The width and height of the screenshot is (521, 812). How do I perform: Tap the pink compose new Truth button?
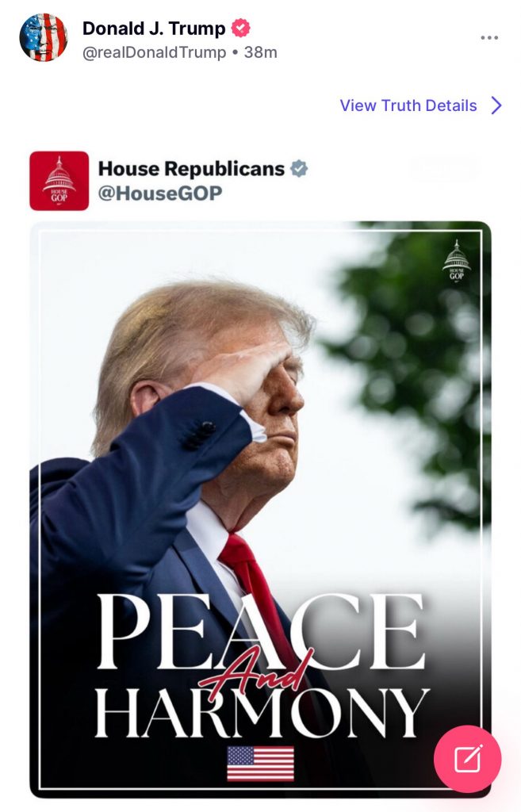pos(467,759)
